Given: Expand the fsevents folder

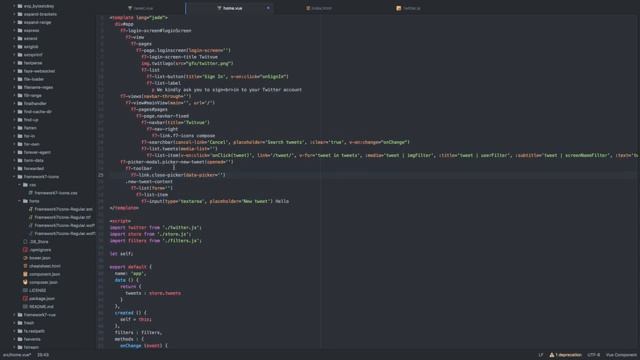Looking at the screenshot, I should pyautogui.click(x=14, y=339).
